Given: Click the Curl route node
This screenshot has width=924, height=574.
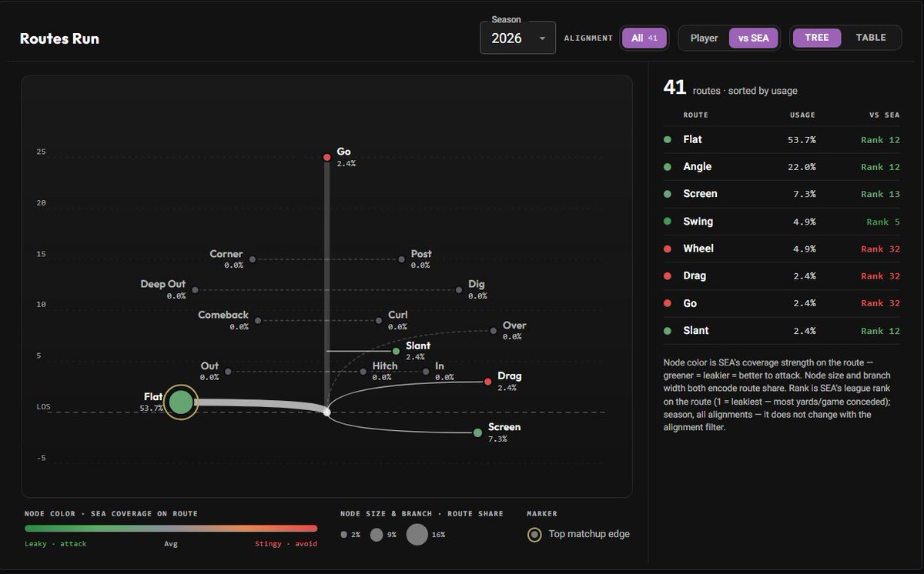Looking at the screenshot, I should point(379,320).
